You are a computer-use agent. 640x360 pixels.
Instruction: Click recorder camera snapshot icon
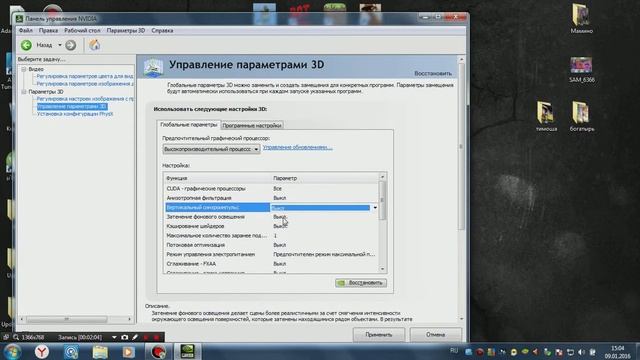[x=124, y=338]
